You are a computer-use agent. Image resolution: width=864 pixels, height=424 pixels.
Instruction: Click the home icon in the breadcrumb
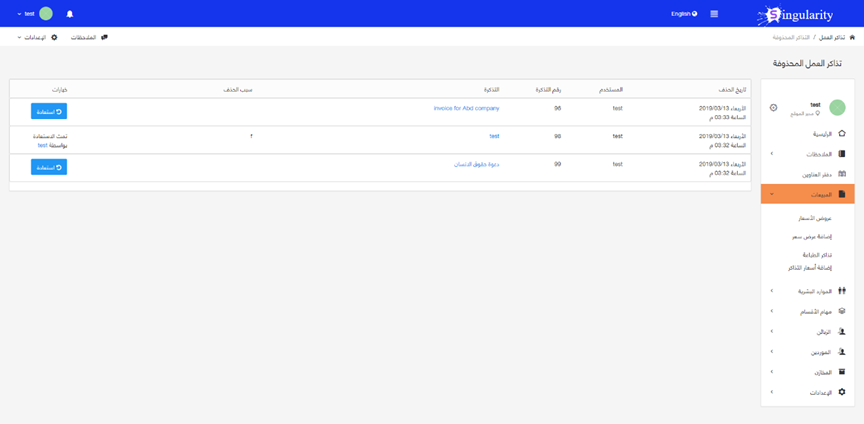[x=852, y=37]
